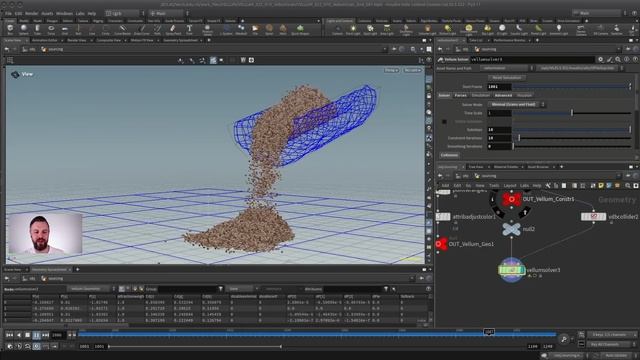Viewport: 640px width, 360px height.
Task: Select the vdbcollider2 node
Action: point(593,217)
